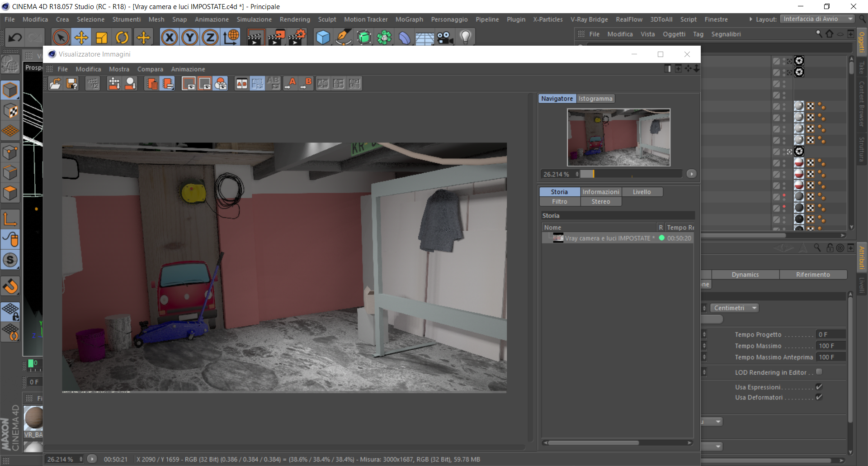
Task: Click the Object Manager search magnifier icon
Action: [x=819, y=34]
